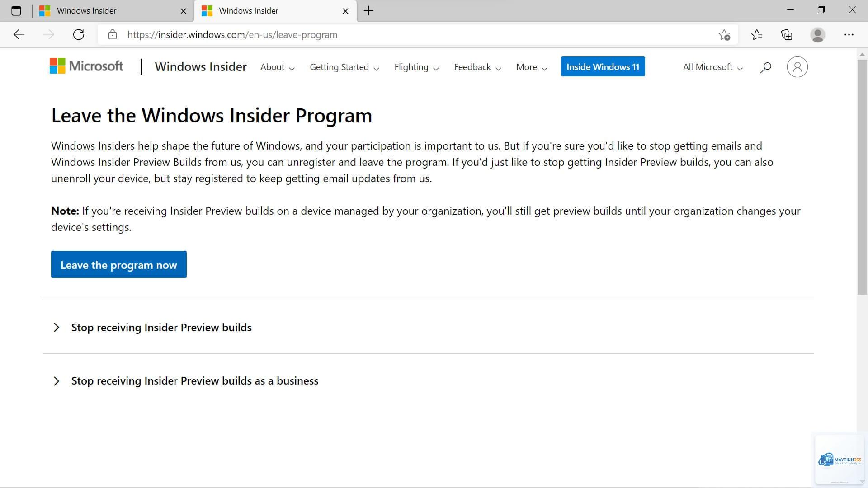868x488 pixels.
Task: Expand the Feedback menu
Action: click(477, 67)
